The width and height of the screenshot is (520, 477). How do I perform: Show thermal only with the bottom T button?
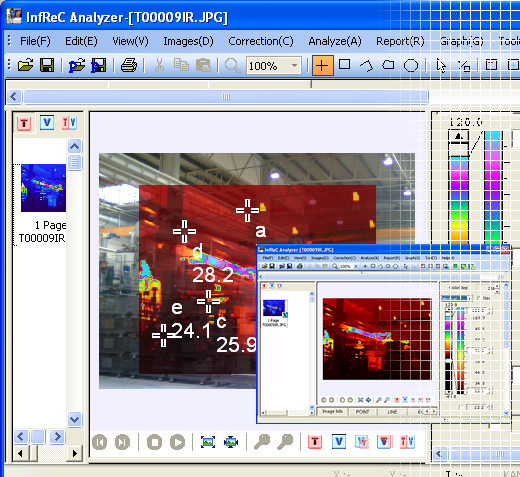[x=315, y=442]
